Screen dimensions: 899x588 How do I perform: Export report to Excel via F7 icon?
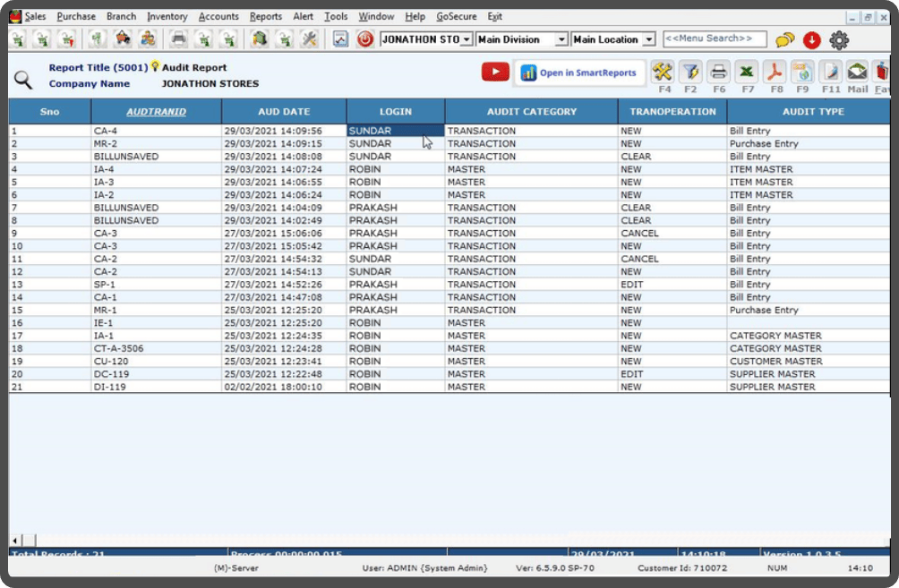click(746, 71)
